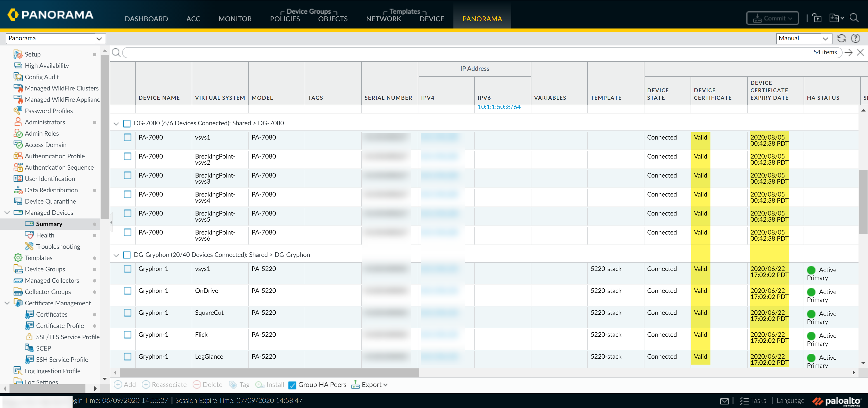
Task: Click the Troubleshooting tools icon in sidebar
Action: coord(29,247)
